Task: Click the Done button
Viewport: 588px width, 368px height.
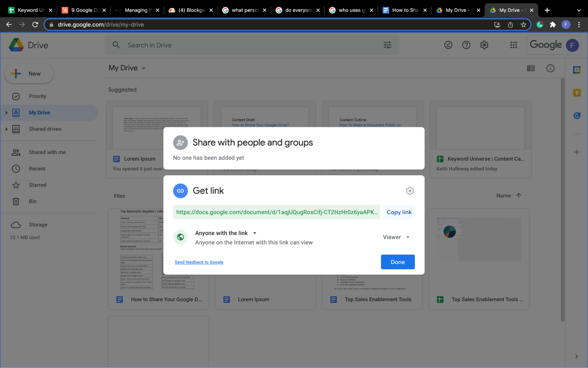Action: (x=397, y=262)
